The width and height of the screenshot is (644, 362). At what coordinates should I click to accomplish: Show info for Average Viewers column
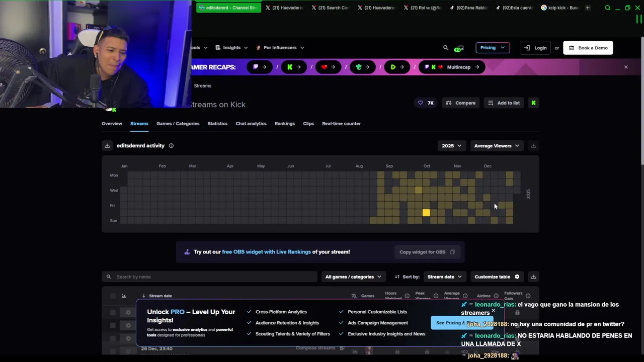click(x=465, y=296)
